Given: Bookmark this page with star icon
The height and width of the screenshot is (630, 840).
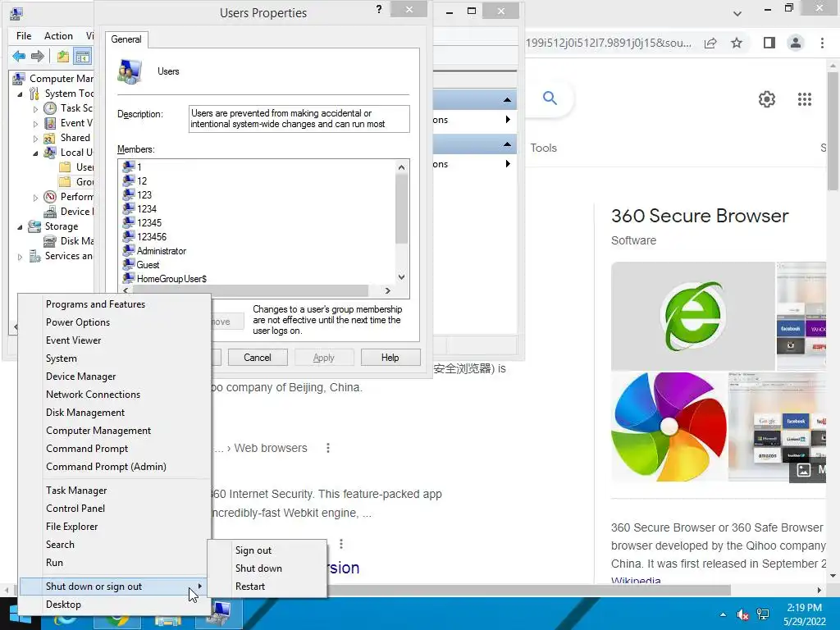Looking at the screenshot, I should (x=737, y=43).
